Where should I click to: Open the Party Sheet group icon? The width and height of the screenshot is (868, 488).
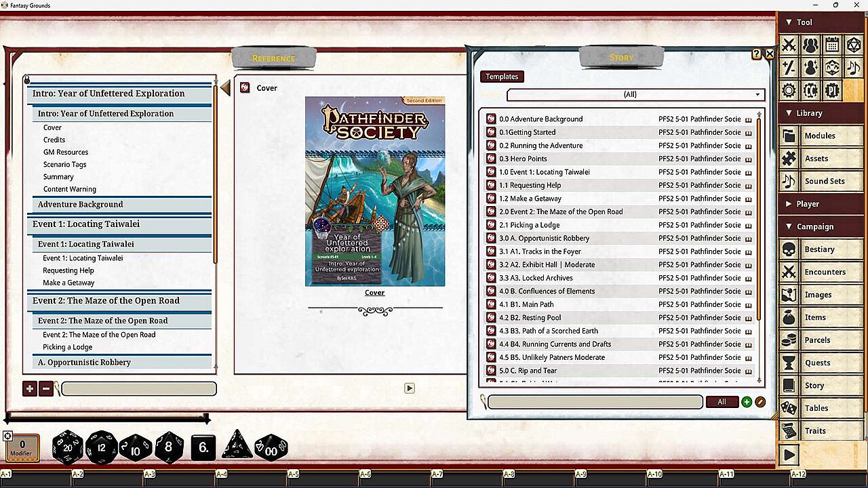(x=810, y=45)
